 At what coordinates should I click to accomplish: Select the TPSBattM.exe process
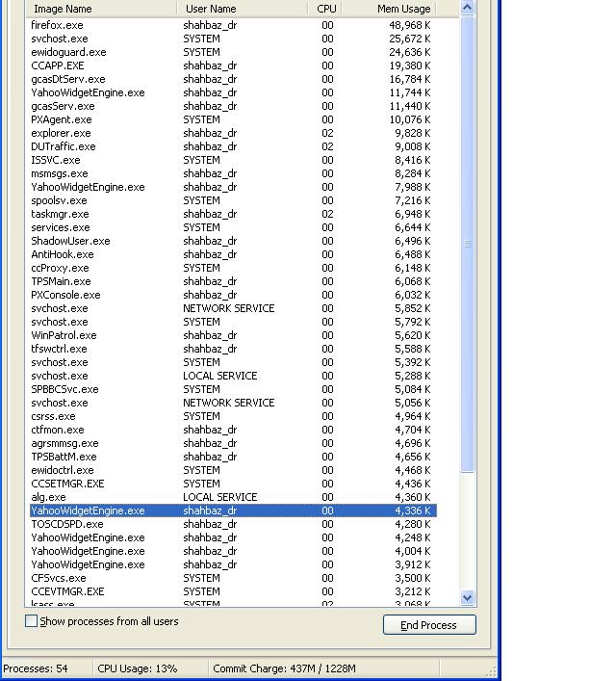[233, 456]
